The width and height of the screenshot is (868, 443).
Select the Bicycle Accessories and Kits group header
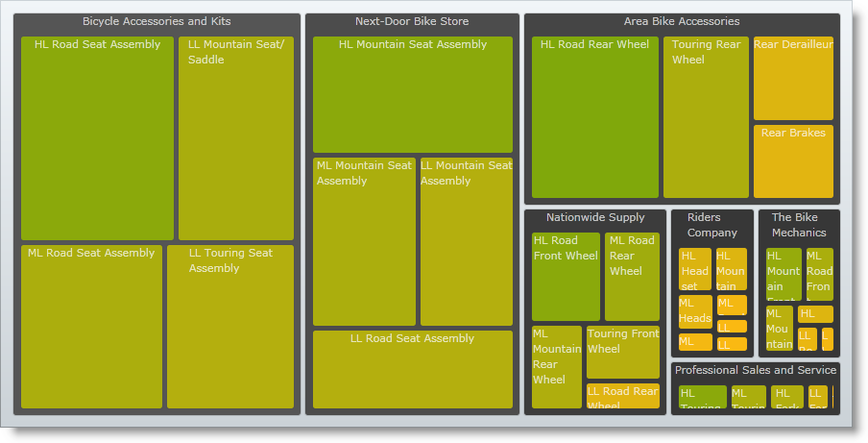(157, 21)
